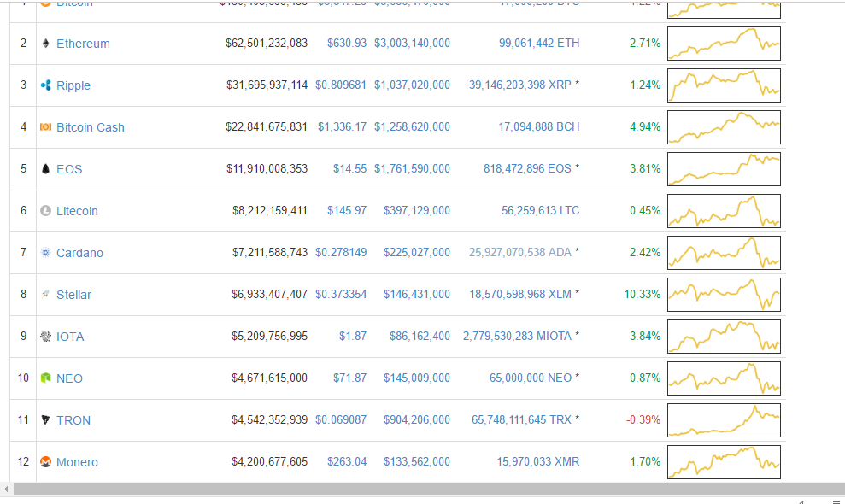Screen dimensions: 845x504
Task: Click the Cardano coin icon
Action: pyautogui.click(x=46, y=252)
